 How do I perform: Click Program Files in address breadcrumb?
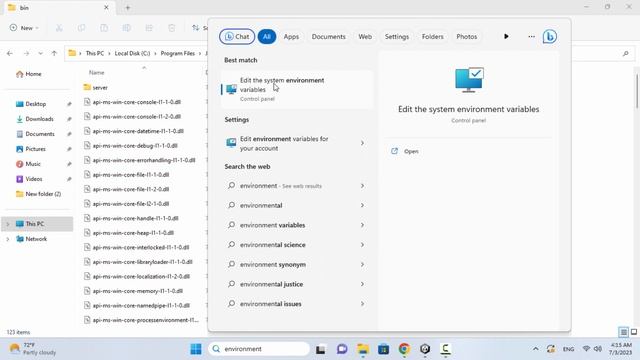pyautogui.click(x=178, y=53)
